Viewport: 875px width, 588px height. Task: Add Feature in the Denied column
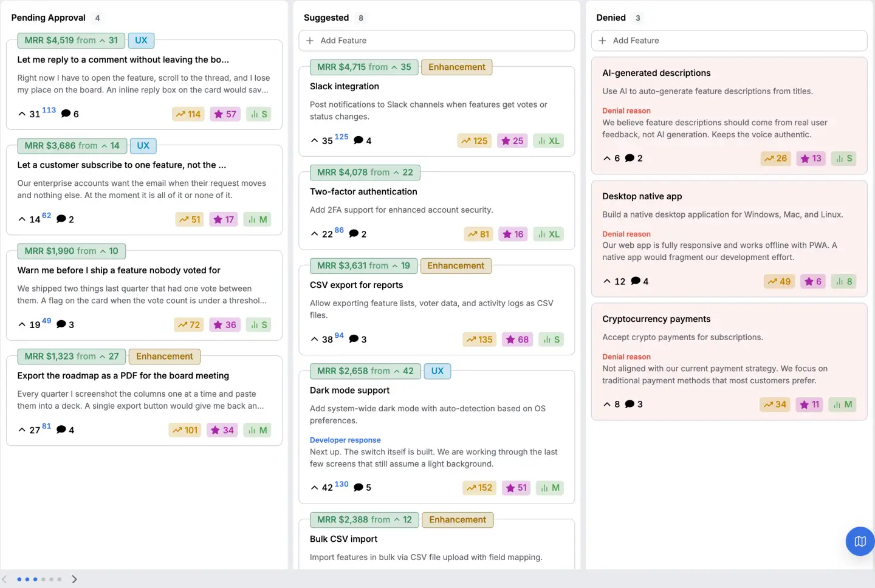[x=729, y=41]
